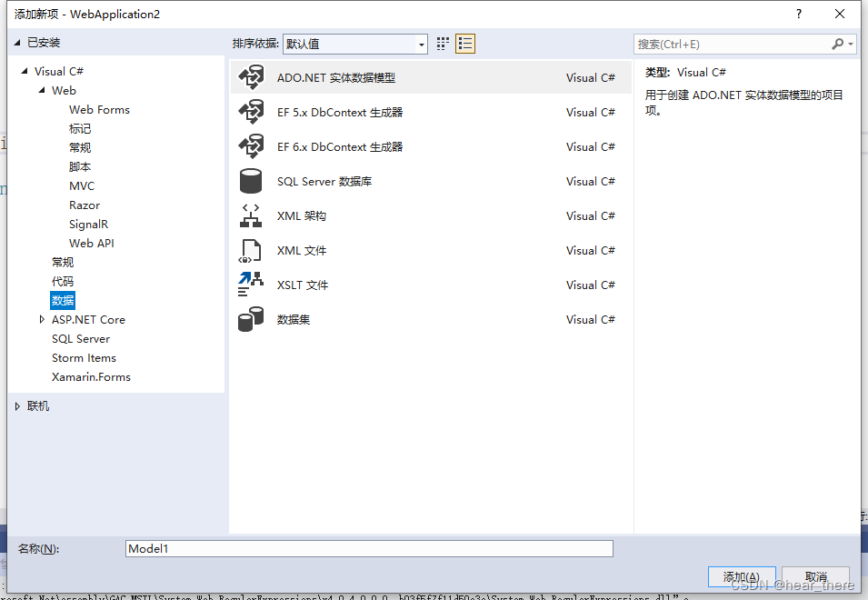Click the 添加(A) button

(x=742, y=576)
